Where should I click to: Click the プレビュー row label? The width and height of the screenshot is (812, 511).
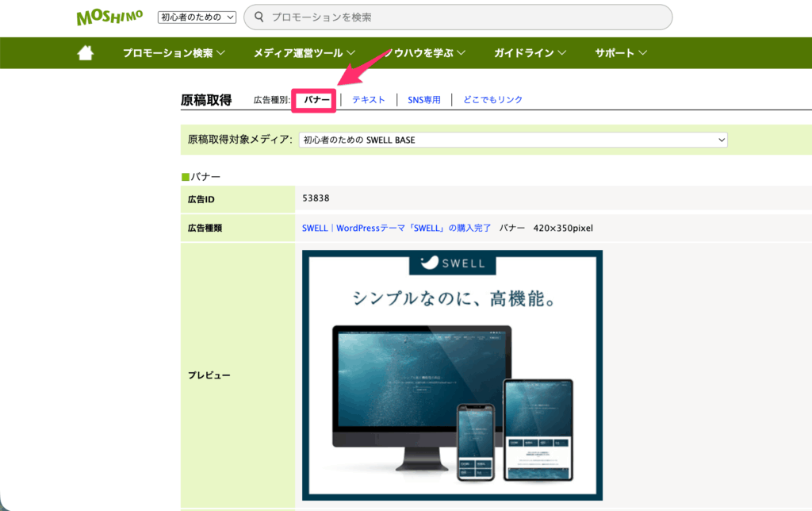point(209,375)
